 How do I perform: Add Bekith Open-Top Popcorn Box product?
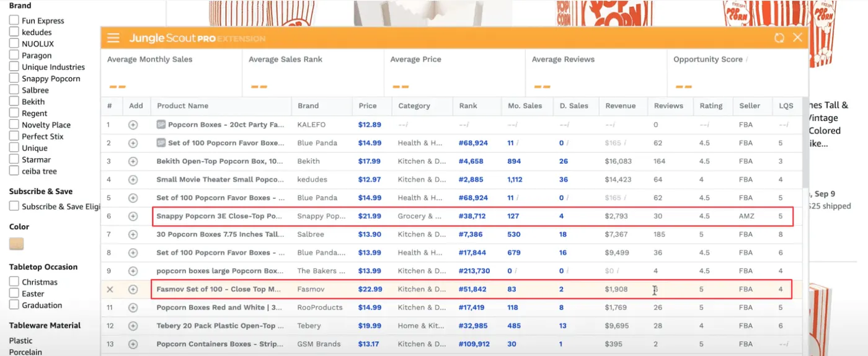[x=133, y=161]
